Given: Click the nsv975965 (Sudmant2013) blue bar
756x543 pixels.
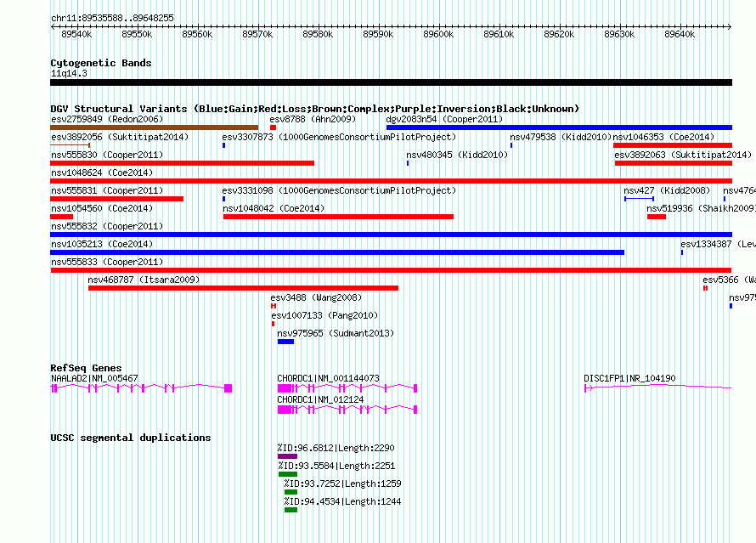Looking at the screenshot, I should pyautogui.click(x=286, y=342).
